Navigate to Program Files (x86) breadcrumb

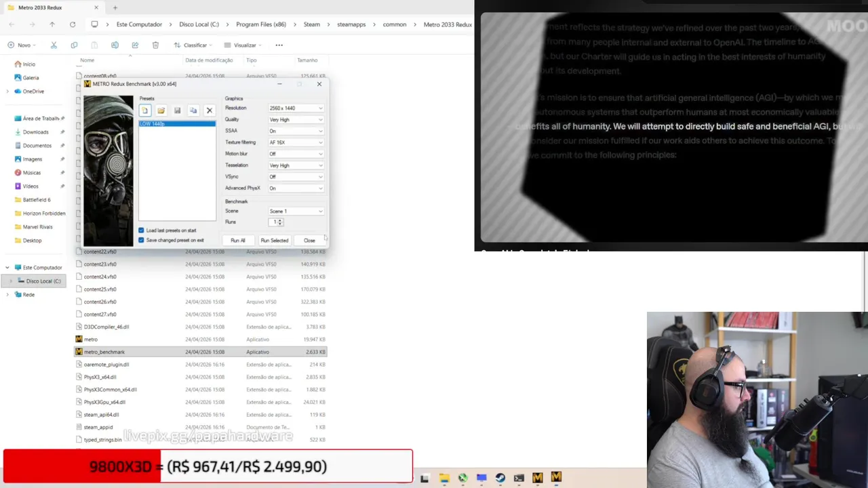[x=261, y=24]
